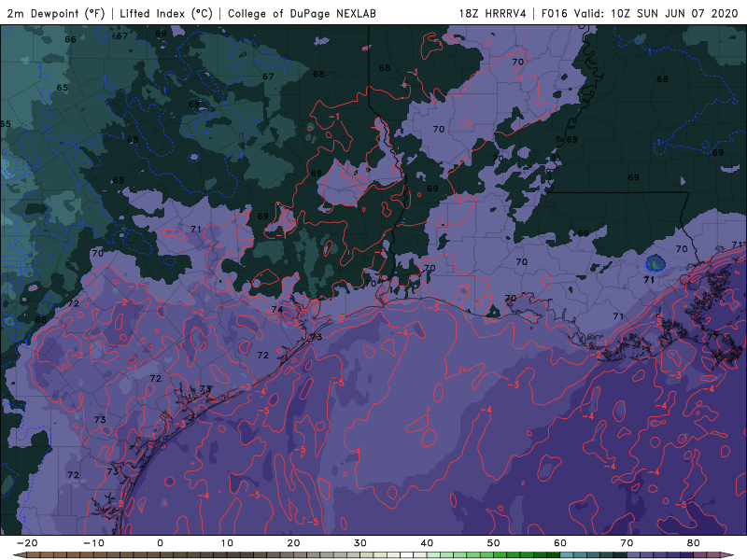747x560 pixels.
Task: Click the "77" dewpoint value on the map
Action: (712, 337)
